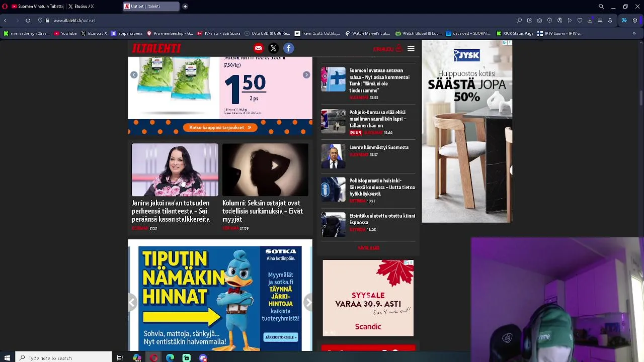Screen dimensions: 644x362
Task: Open Lavrov hämmästyi Suomesta headline
Action: (x=379, y=148)
